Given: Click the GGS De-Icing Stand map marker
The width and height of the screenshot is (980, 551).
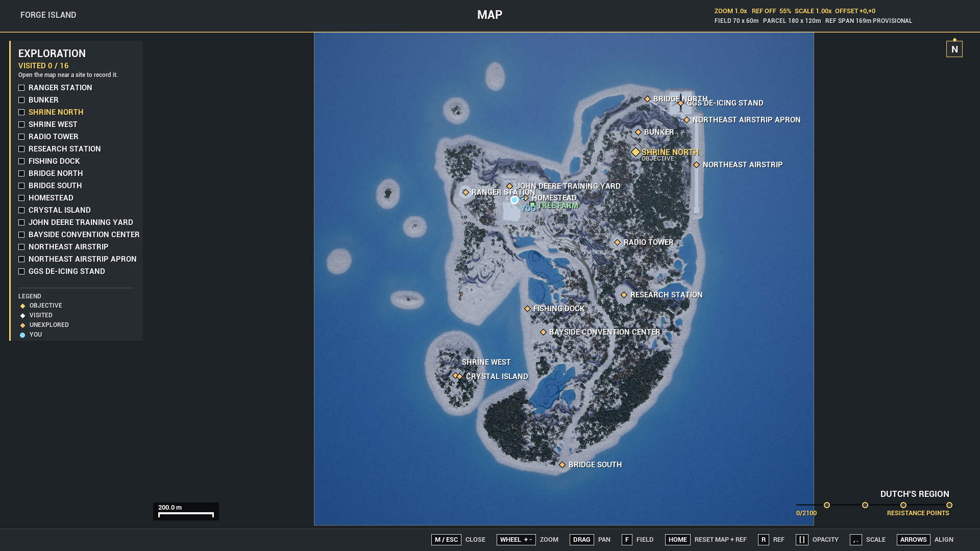Looking at the screenshot, I should [x=680, y=103].
